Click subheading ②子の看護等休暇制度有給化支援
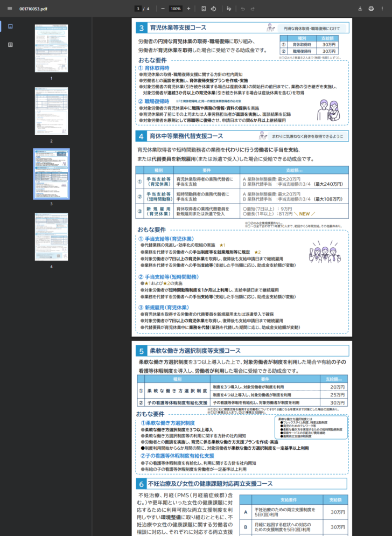This screenshot has height=536, width=392. click(x=177, y=456)
